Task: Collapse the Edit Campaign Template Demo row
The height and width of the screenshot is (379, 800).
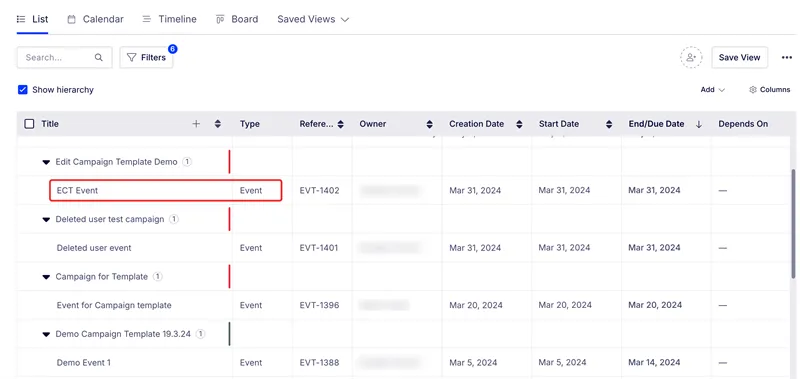Action: pos(46,162)
